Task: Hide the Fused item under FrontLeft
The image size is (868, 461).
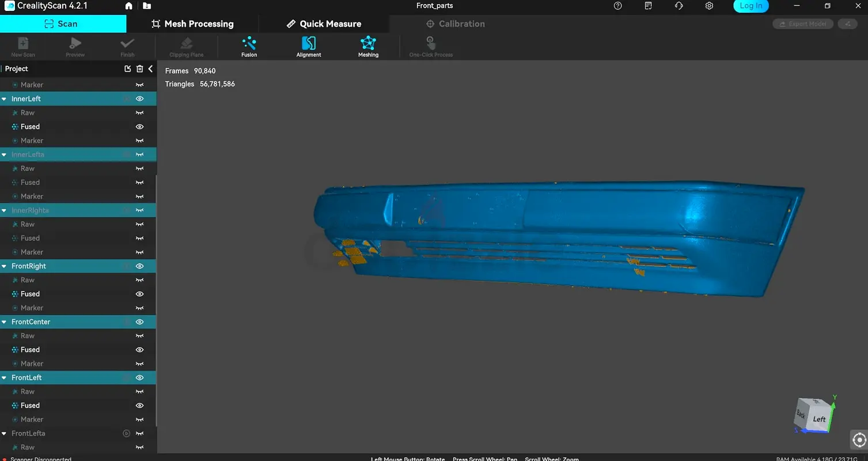Action: pos(139,406)
